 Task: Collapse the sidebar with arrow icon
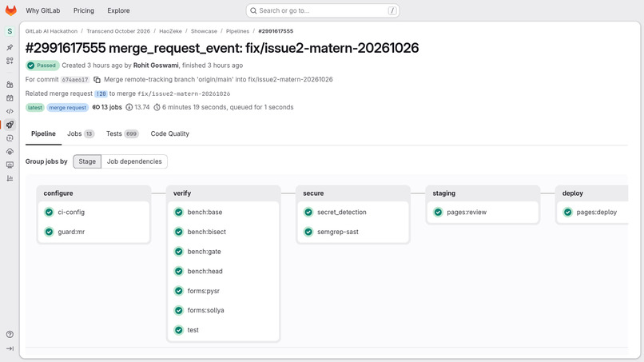pyautogui.click(x=10, y=348)
